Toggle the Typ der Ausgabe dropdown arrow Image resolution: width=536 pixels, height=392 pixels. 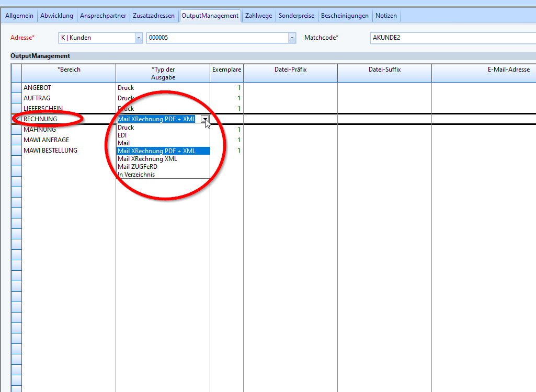[206, 119]
